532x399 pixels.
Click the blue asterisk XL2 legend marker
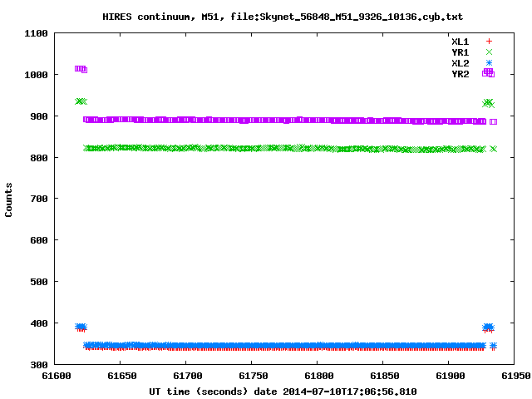(489, 63)
